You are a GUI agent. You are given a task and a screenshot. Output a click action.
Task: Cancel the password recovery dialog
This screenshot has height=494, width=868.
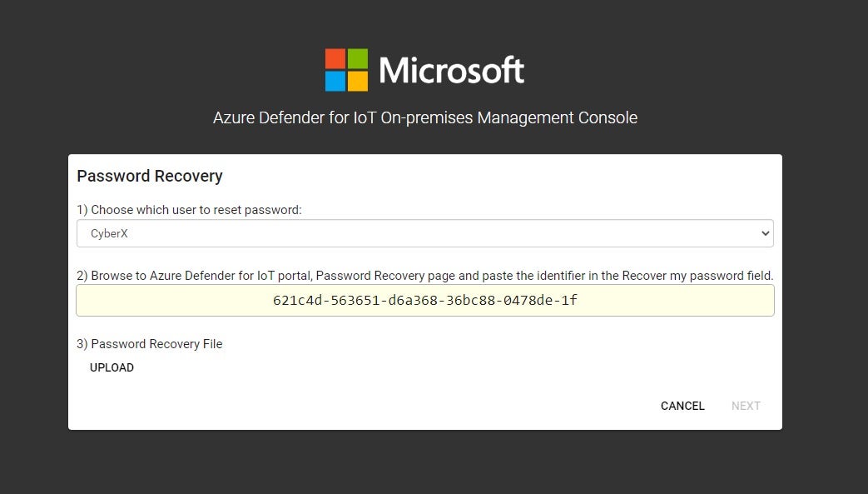click(x=682, y=406)
